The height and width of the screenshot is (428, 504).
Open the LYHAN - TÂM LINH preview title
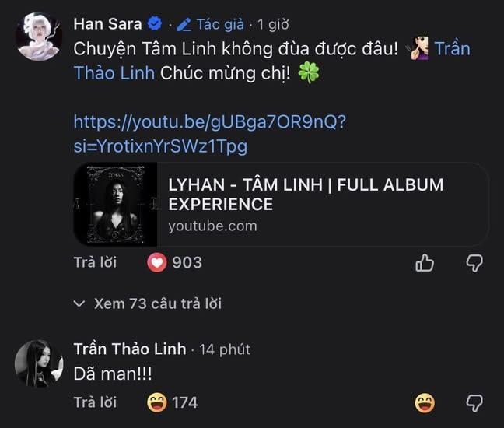(x=305, y=195)
